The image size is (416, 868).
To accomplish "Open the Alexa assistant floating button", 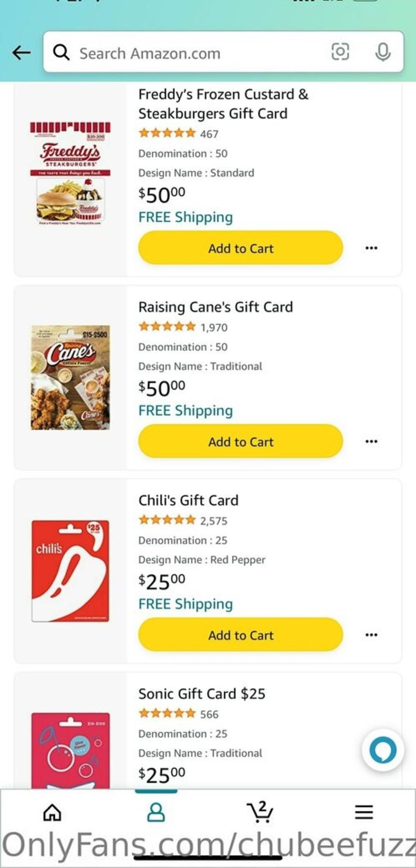I will point(382,749).
